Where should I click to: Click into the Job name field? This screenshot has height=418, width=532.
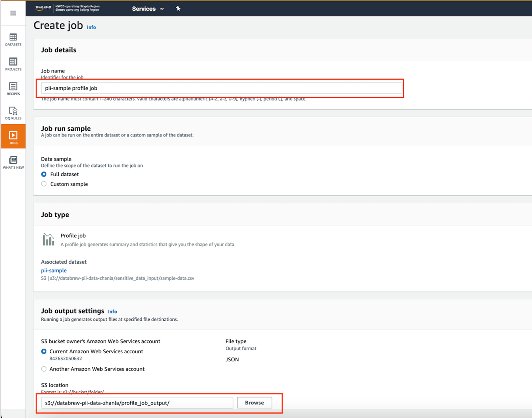coord(221,88)
